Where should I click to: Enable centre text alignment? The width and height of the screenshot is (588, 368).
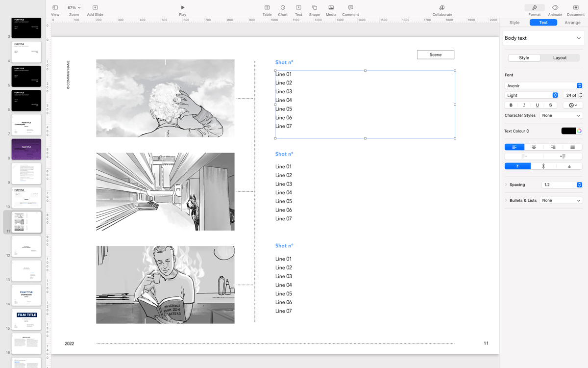(534, 147)
